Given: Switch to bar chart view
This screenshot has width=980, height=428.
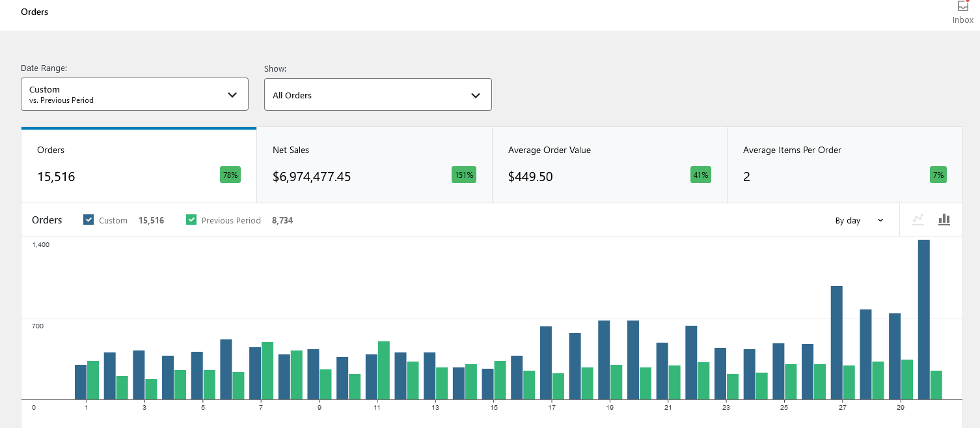Looking at the screenshot, I should [944, 220].
